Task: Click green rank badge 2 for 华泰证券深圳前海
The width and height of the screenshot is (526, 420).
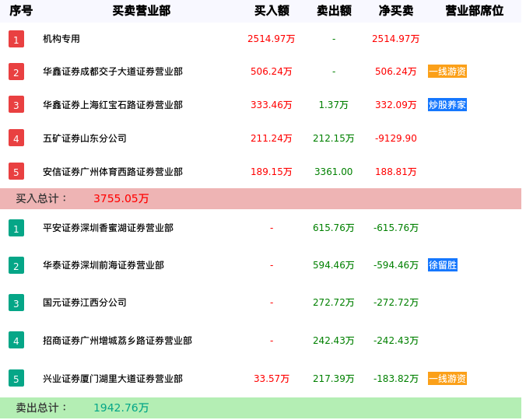Action: point(16,265)
